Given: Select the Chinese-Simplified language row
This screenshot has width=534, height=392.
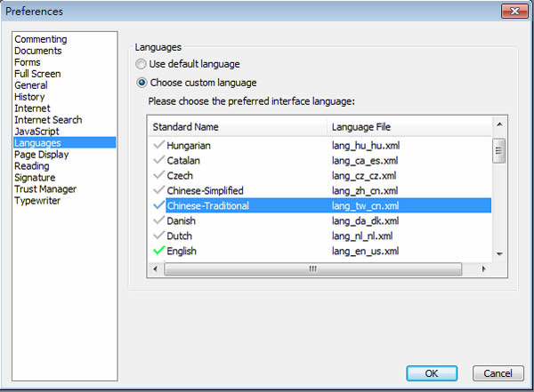Looking at the screenshot, I should (320, 190).
